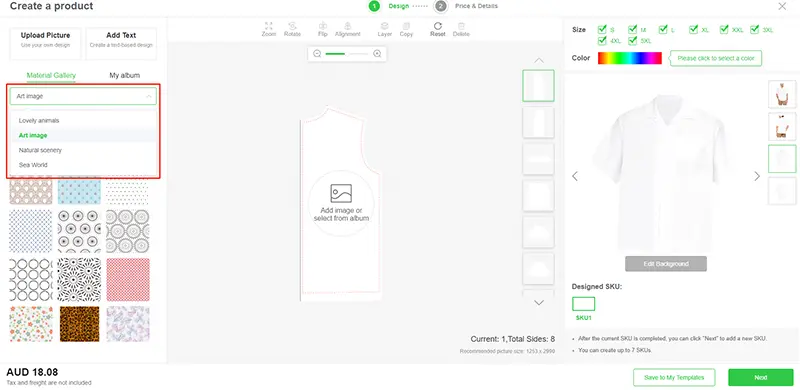Toggle the M size checkbox
This screenshot has width=800, height=390.
tap(633, 30)
